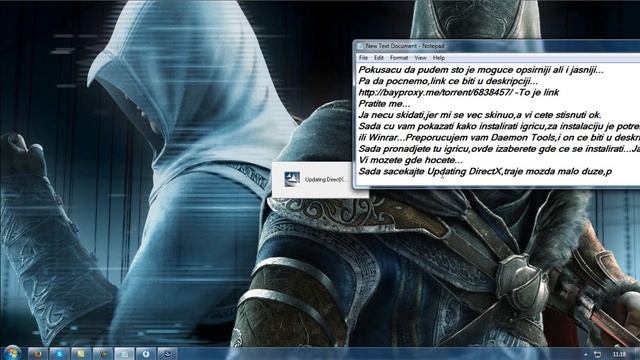
Task: Click the line starting 'Sada cu vam pokazati'
Action: pos(499,126)
